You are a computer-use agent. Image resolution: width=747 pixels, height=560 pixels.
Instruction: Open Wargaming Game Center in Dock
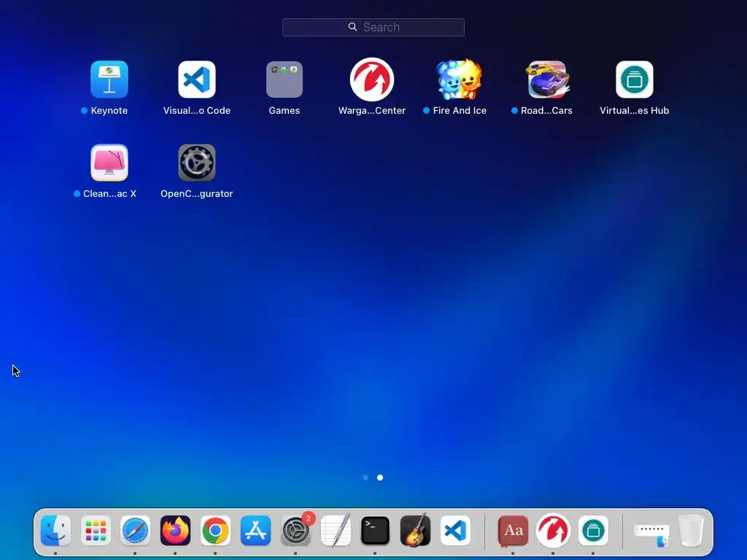coord(553,530)
